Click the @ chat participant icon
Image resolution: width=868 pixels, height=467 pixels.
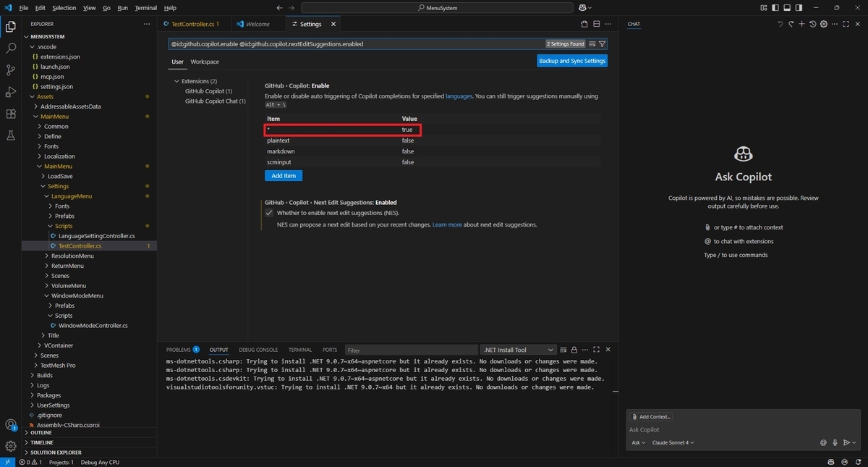823,442
